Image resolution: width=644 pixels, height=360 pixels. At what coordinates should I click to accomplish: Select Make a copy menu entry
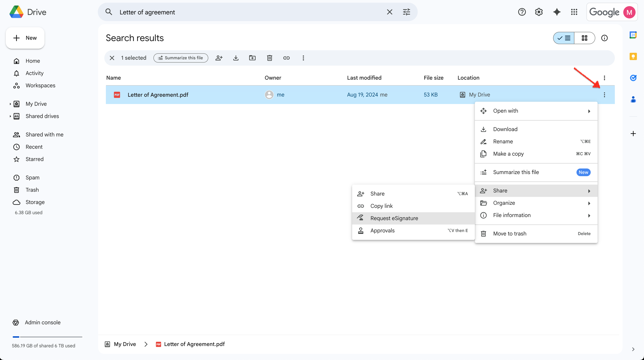[508, 154]
